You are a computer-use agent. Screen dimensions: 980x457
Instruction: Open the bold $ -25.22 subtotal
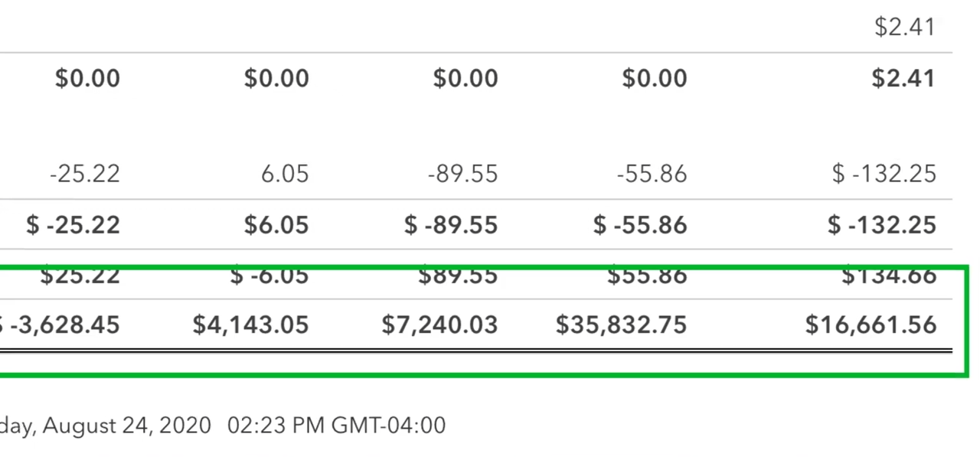[73, 225]
